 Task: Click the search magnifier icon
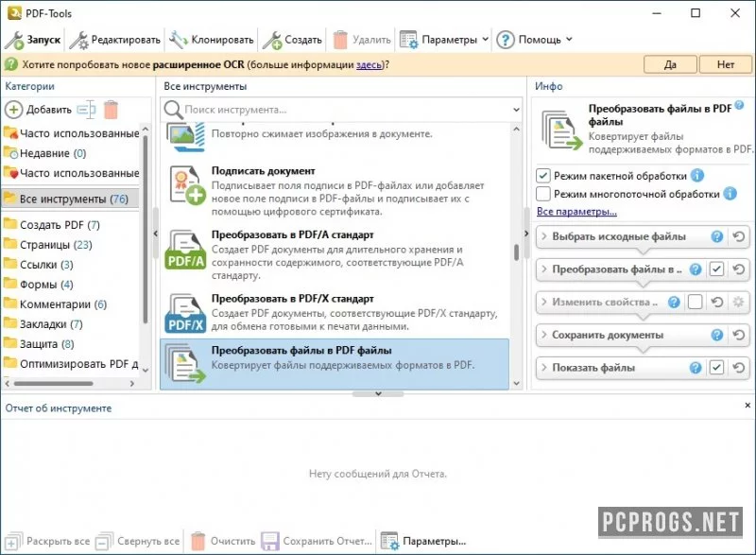click(172, 110)
